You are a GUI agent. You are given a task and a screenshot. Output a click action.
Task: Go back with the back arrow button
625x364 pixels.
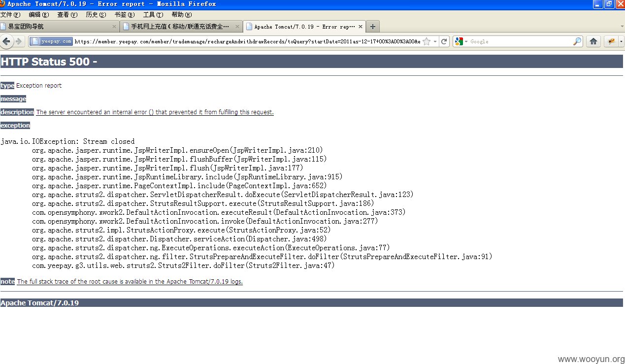point(7,41)
